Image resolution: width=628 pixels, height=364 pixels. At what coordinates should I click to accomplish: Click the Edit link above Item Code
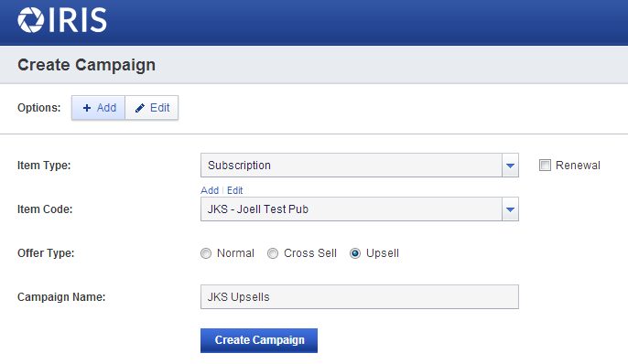pyautogui.click(x=234, y=190)
